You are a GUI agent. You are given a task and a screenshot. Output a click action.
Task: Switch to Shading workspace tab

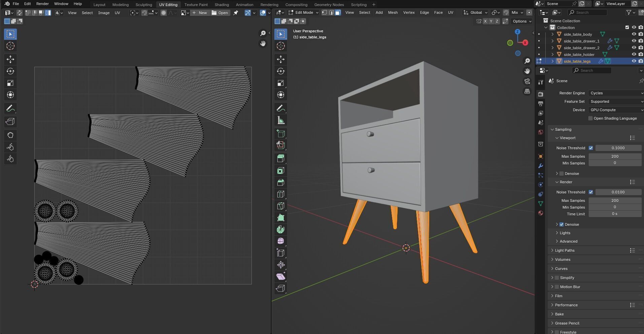(222, 5)
